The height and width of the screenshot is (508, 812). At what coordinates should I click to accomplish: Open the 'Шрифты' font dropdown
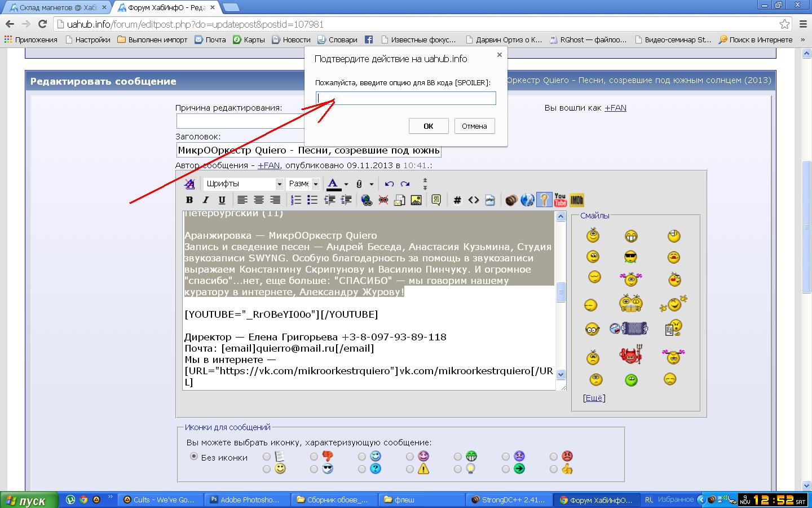244,184
